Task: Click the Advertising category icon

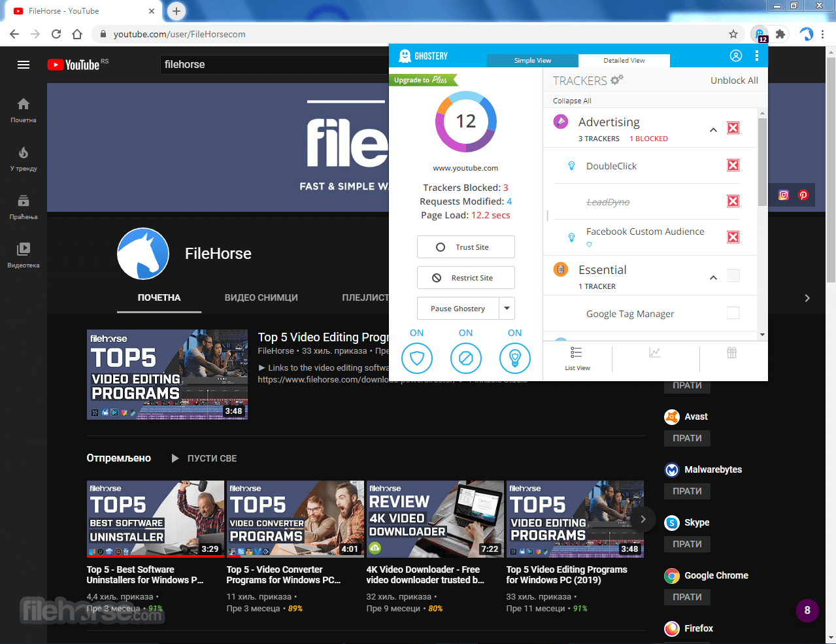Action: (561, 122)
